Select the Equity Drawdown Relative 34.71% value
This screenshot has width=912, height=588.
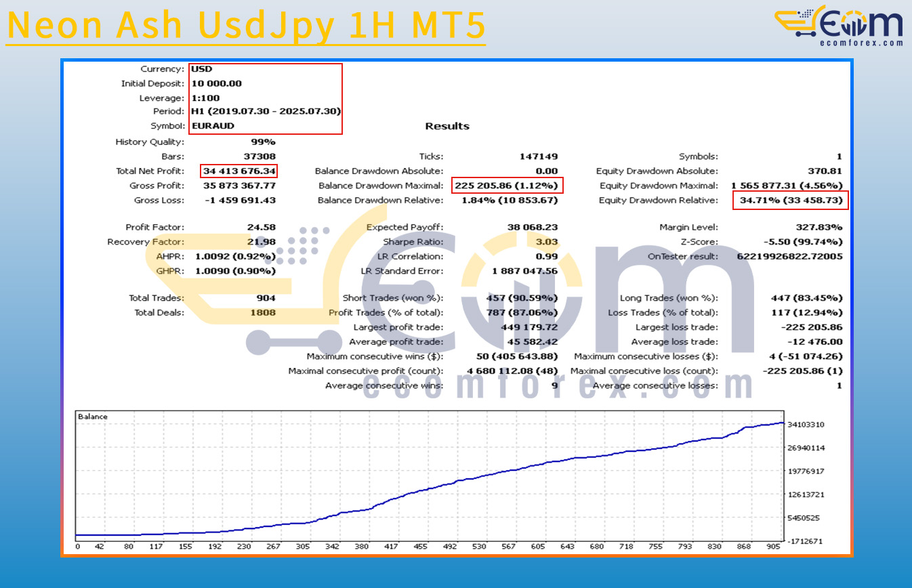coord(790,201)
